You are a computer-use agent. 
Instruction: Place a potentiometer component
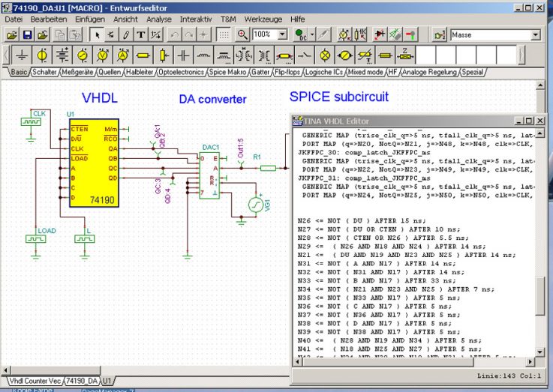tap(163, 55)
